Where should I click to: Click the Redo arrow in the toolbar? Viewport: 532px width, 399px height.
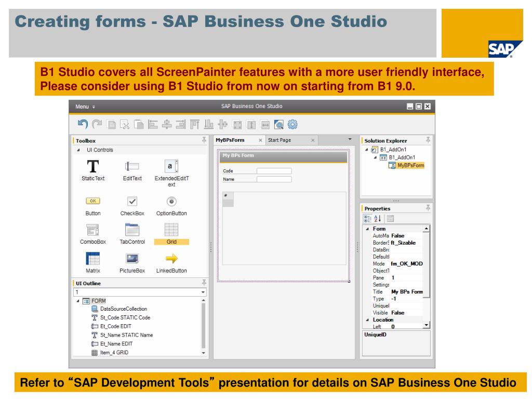[x=97, y=124]
